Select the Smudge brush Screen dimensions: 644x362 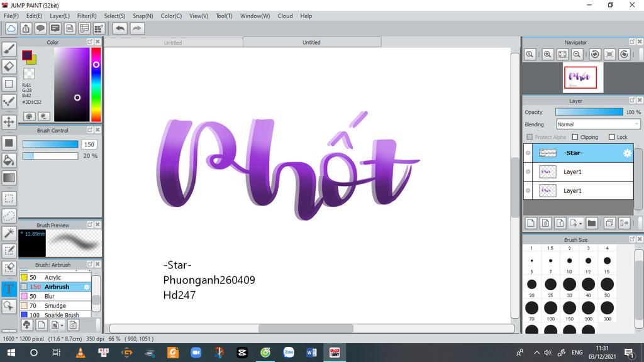pos(55,306)
